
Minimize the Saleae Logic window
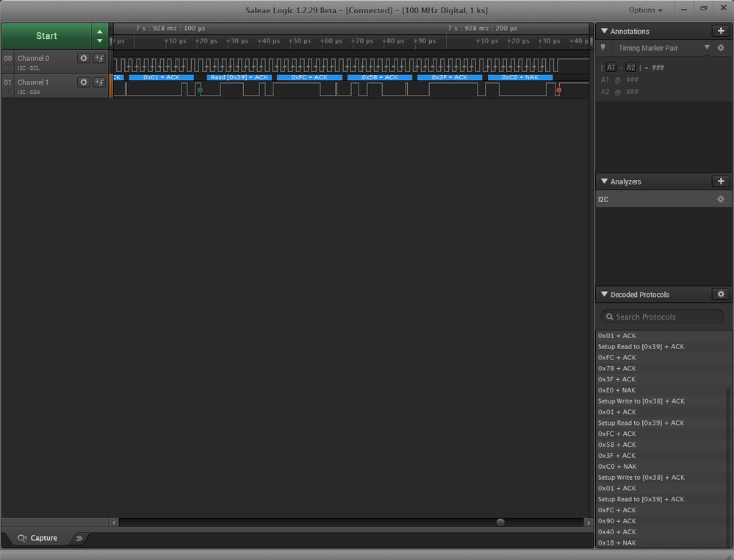[684, 9]
